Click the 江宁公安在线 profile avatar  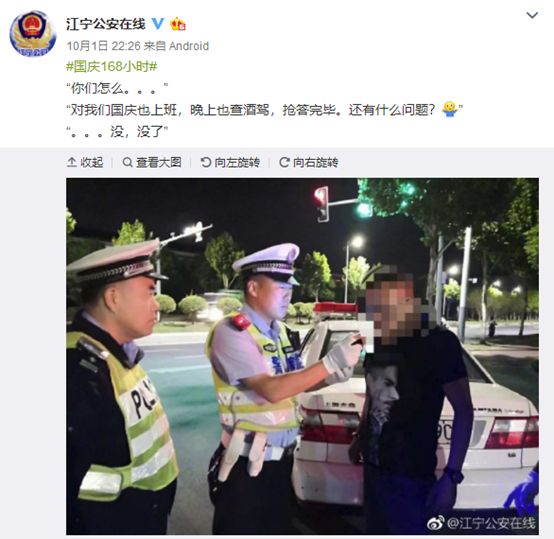click(33, 34)
